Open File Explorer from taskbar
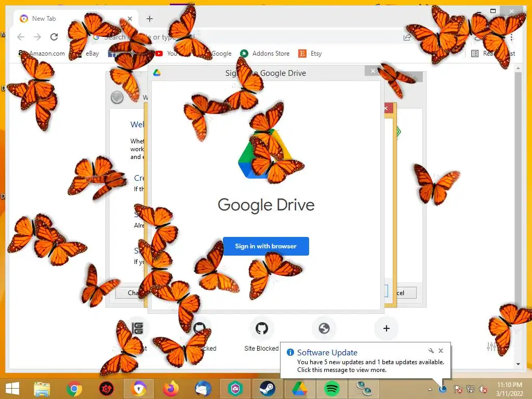Viewport: 532px width, 399px height. coord(42,389)
